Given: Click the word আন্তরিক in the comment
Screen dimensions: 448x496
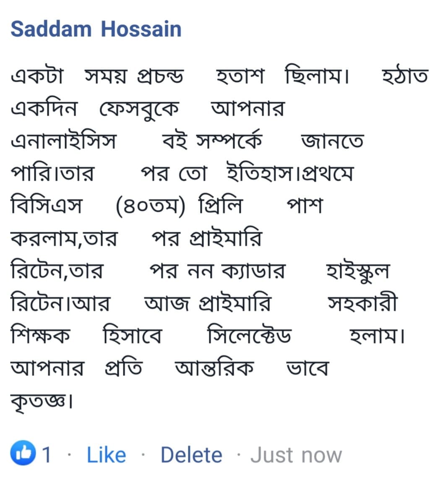Looking at the screenshot, I should [x=214, y=368].
